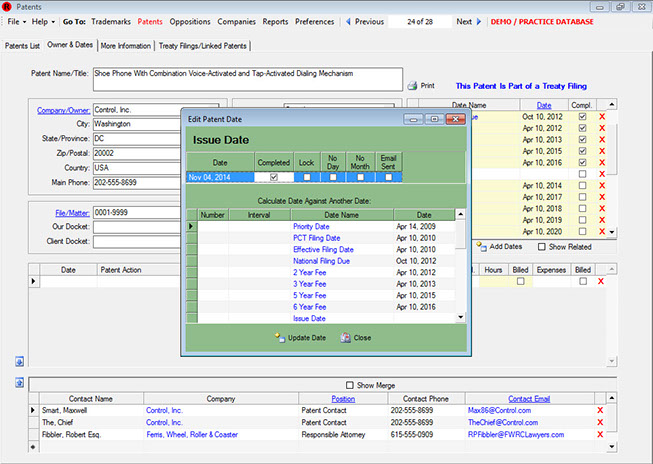Click the Company/Owner link label
The image size is (653, 464).
click(x=63, y=110)
